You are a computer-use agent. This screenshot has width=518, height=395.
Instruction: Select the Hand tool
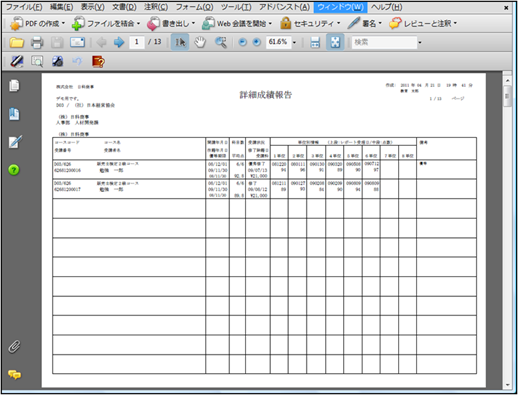point(200,42)
